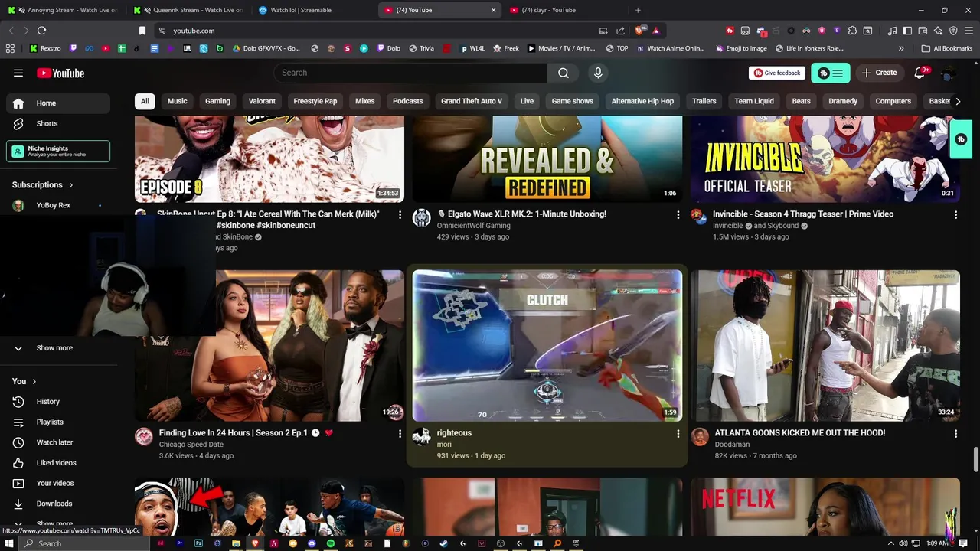
Task: Open the account avatar menu
Action: [948, 73]
